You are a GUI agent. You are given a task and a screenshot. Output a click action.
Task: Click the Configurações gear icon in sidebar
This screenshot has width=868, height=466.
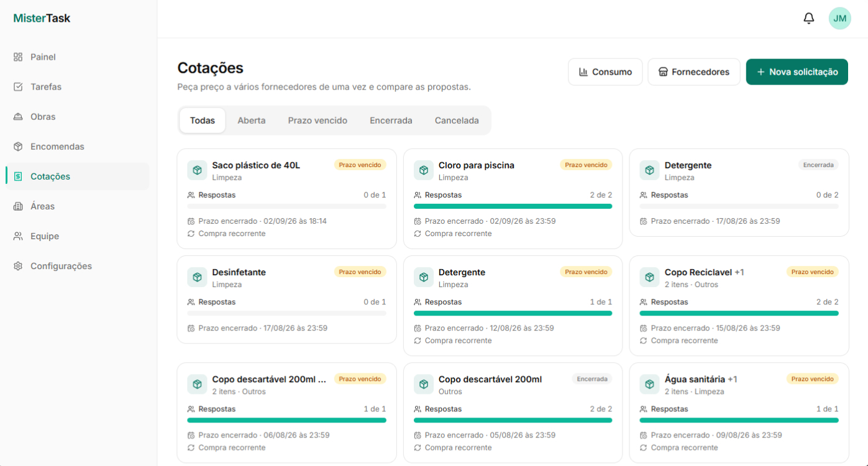[x=18, y=266]
